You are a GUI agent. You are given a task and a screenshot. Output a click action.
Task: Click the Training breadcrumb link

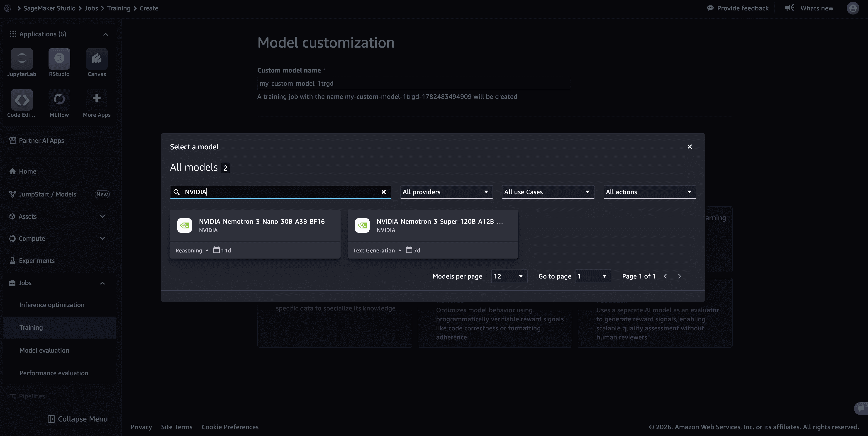pyautogui.click(x=119, y=8)
